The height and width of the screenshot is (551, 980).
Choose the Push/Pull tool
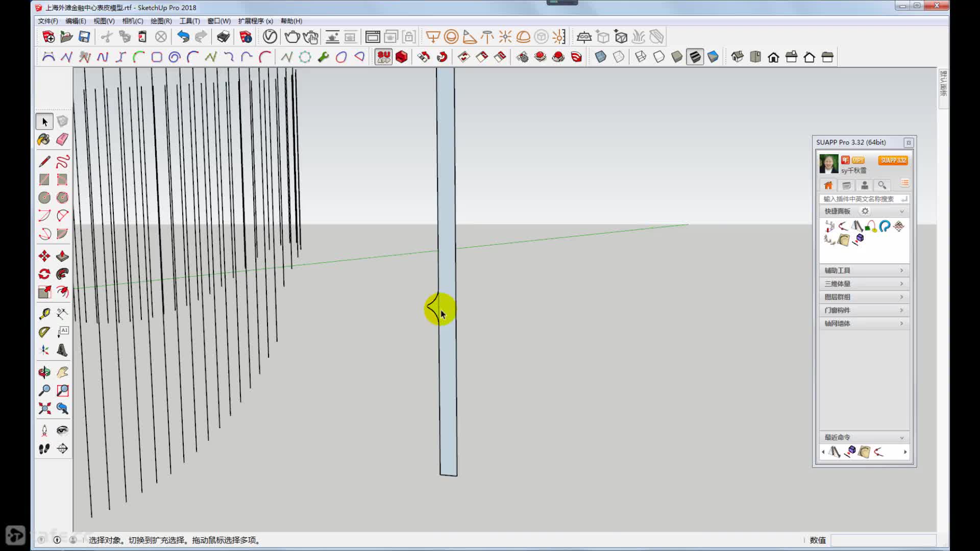[x=62, y=256]
